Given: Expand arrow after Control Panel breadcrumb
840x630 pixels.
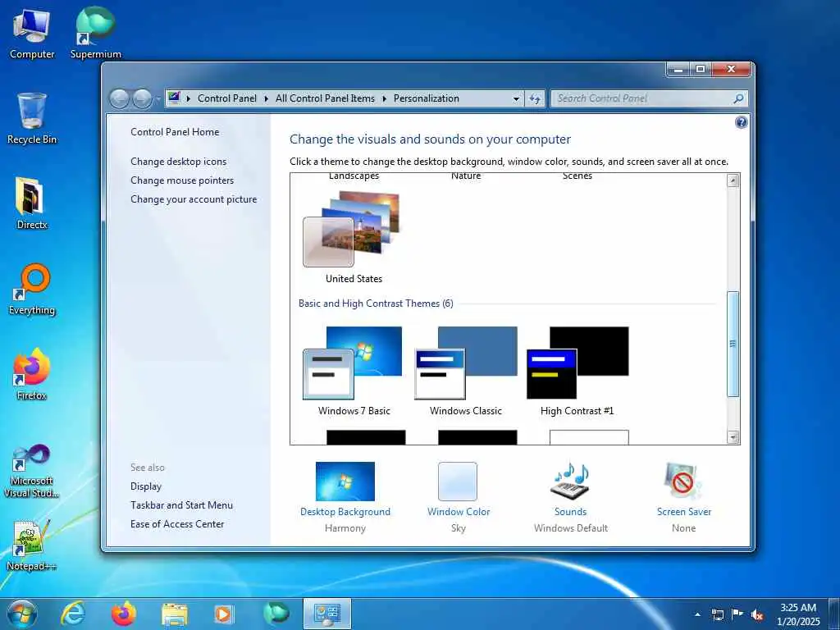Looking at the screenshot, I should tap(267, 98).
